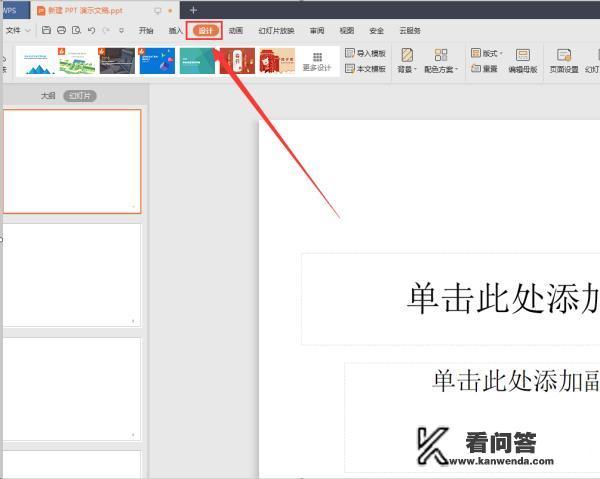Apply the red festive design template
The width and height of the screenshot is (600, 479).
(237, 61)
